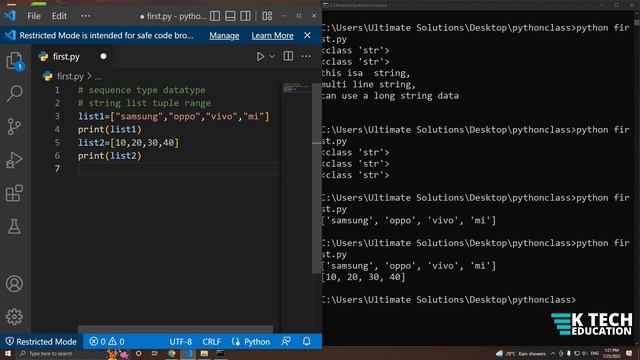Open the Testing flask view

click(14, 226)
